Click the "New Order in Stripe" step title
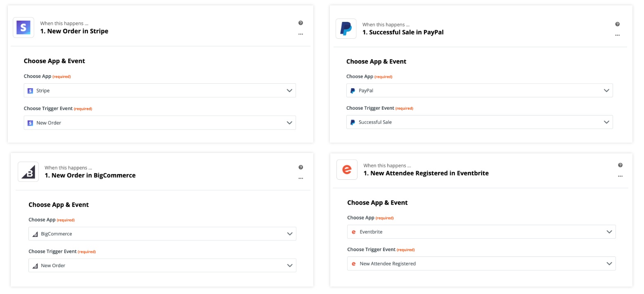This screenshot has width=644, height=294. tap(74, 31)
